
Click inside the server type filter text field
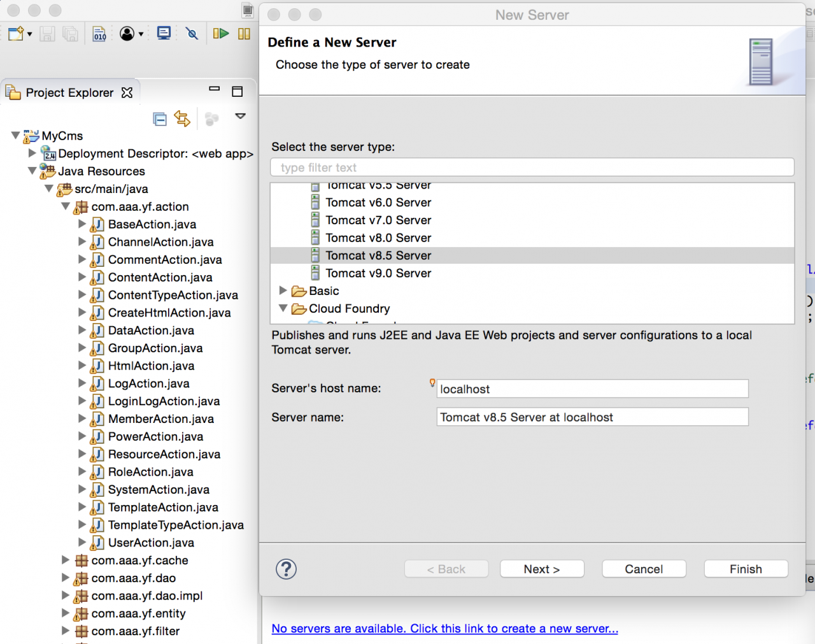[x=532, y=167]
